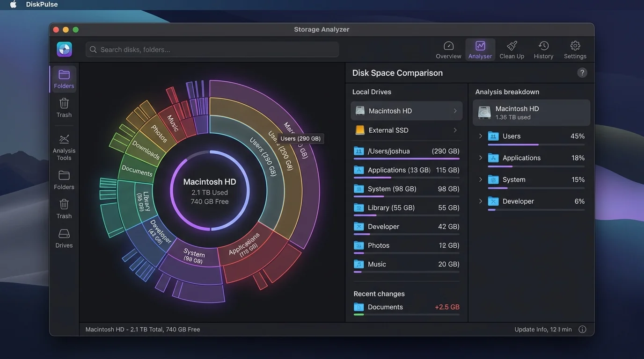
Task: Click the Applications 18% usage bar
Action: 536,166
